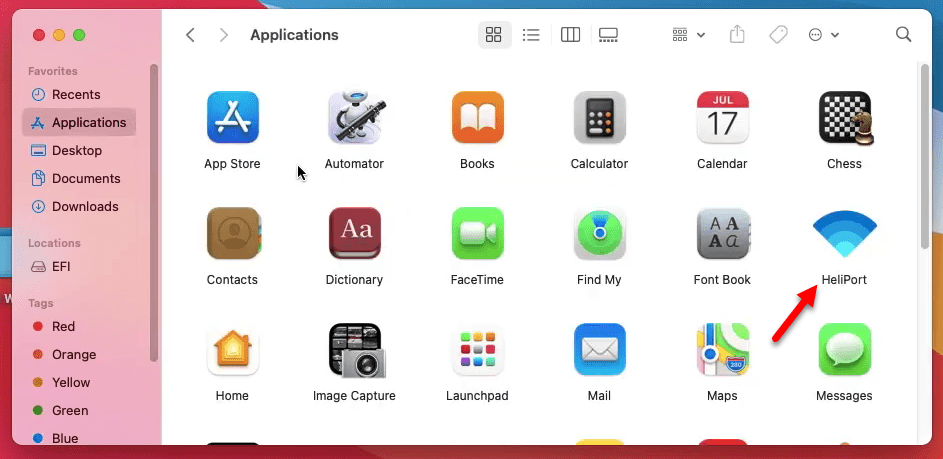Image resolution: width=943 pixels, height=459 pixels.
Task: Click the Tags section header
Action: [40, 303]
